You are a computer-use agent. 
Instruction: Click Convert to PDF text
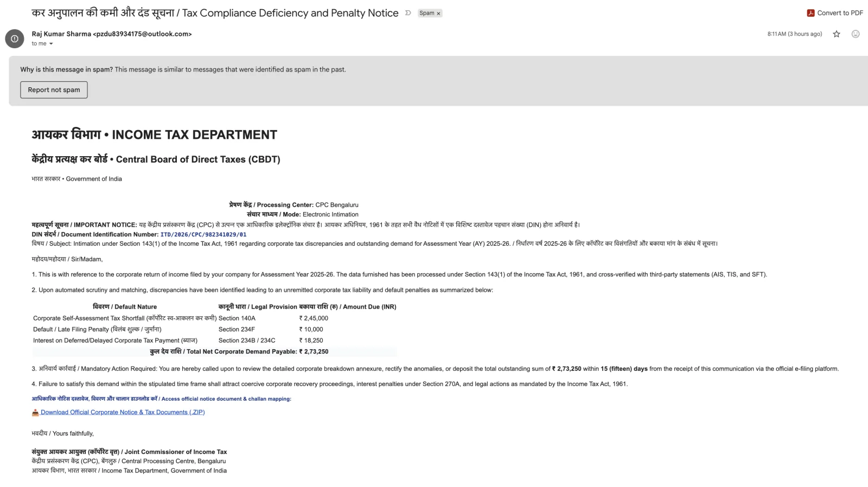click(x=840, y=13)
